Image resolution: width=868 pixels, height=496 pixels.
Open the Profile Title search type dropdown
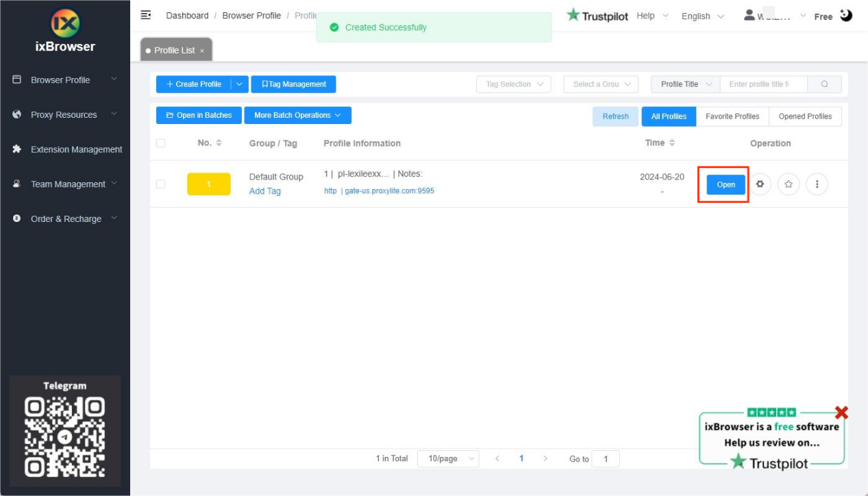pyautogui.click(x=686, y=84)
